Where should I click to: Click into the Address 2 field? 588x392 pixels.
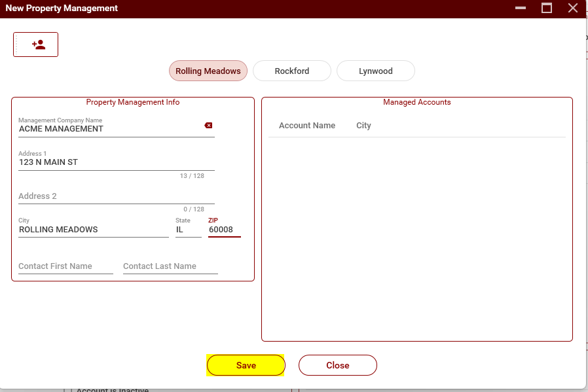pos(116,196)
